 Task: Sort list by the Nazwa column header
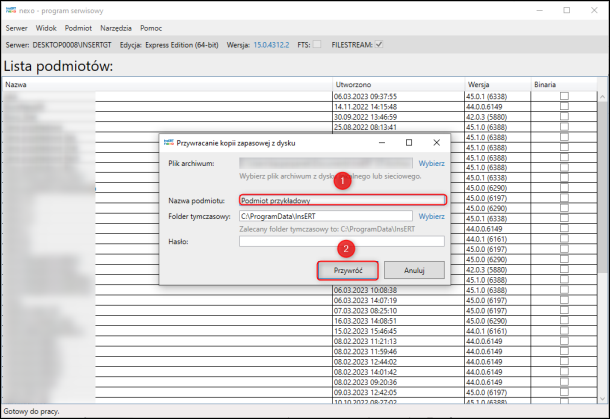[167, 84]
